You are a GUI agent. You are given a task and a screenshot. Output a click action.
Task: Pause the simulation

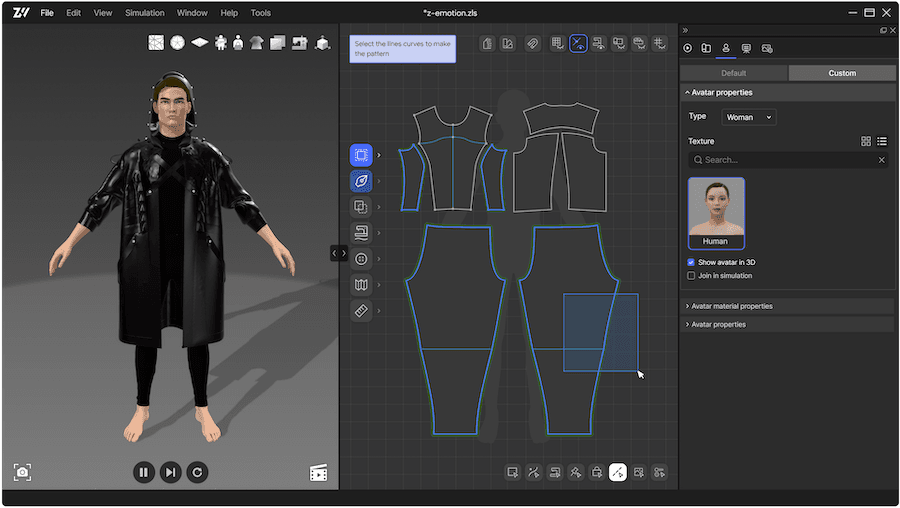coord(143,472)
